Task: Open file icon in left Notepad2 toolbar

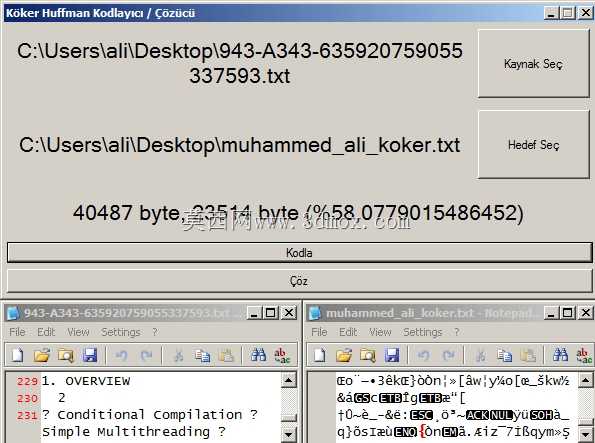Action: coord(42,355)
